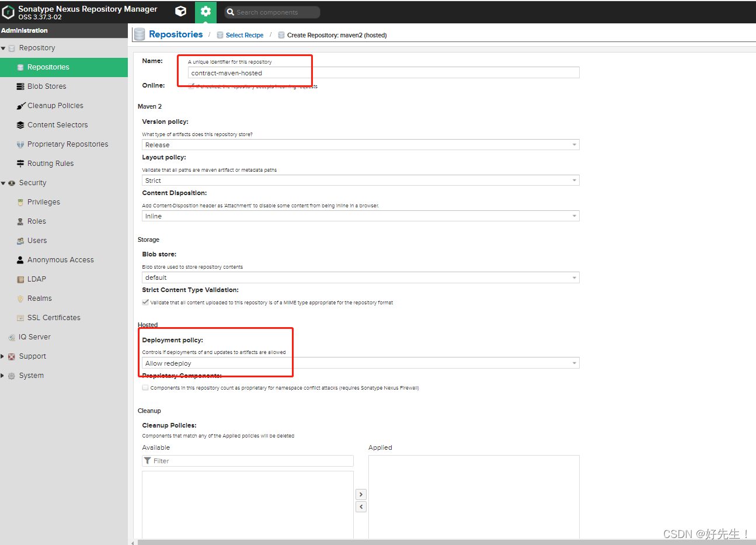This screenshot has height=545, width=756.
Task: Click the Select Recipe breadcrumb icon
Action: click(x=220, y=35)
